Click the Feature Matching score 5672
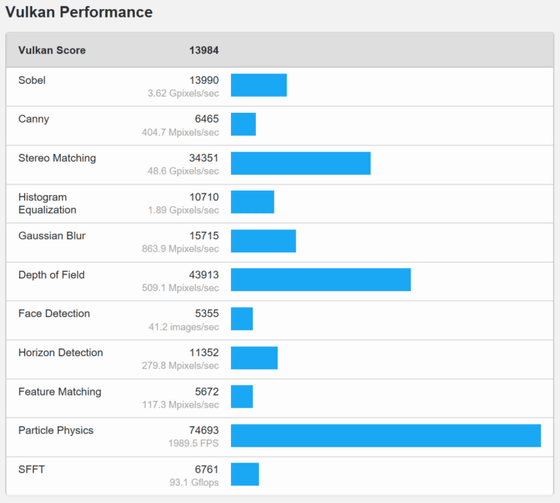This screenshot has width=560, height=503. pyautogui.click(x=207, y=392)
